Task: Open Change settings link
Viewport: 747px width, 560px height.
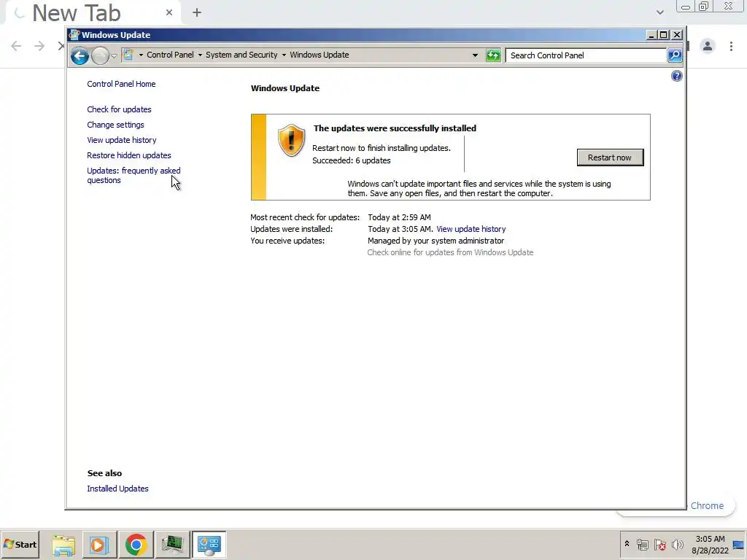Action: click(x=115, y=125)
